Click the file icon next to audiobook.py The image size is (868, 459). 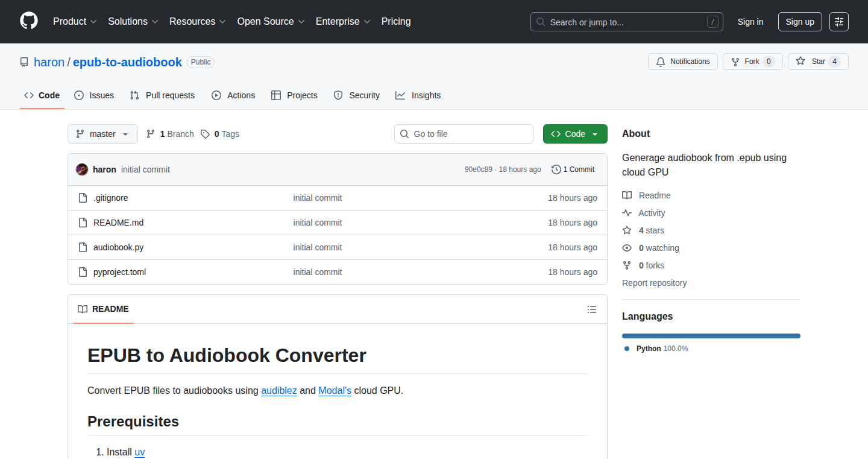(x=83, y=247)
